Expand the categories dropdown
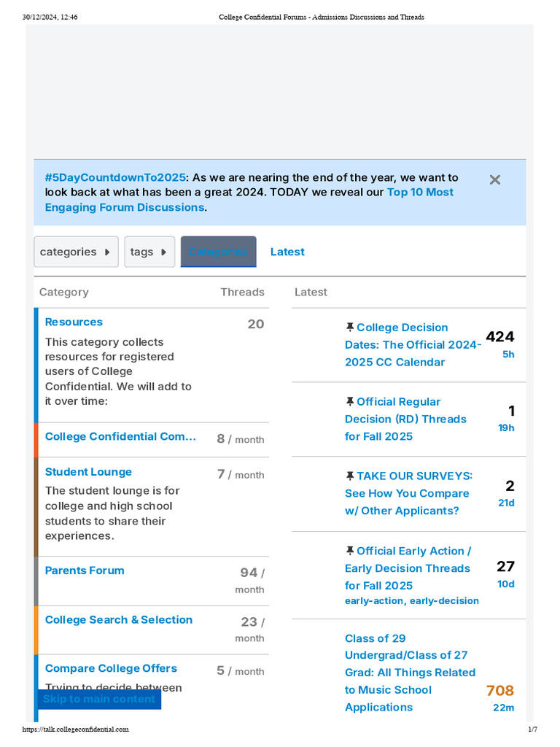 76,252
